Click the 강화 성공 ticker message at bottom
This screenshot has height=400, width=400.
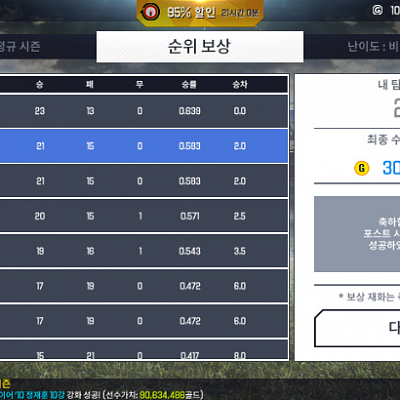click(x=102, y=395)
